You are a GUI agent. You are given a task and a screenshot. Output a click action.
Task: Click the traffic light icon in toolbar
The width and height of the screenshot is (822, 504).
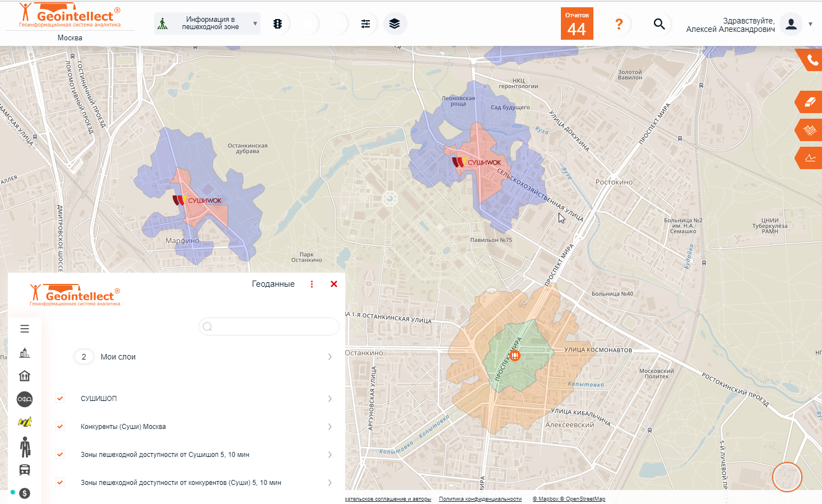(277, 24)
